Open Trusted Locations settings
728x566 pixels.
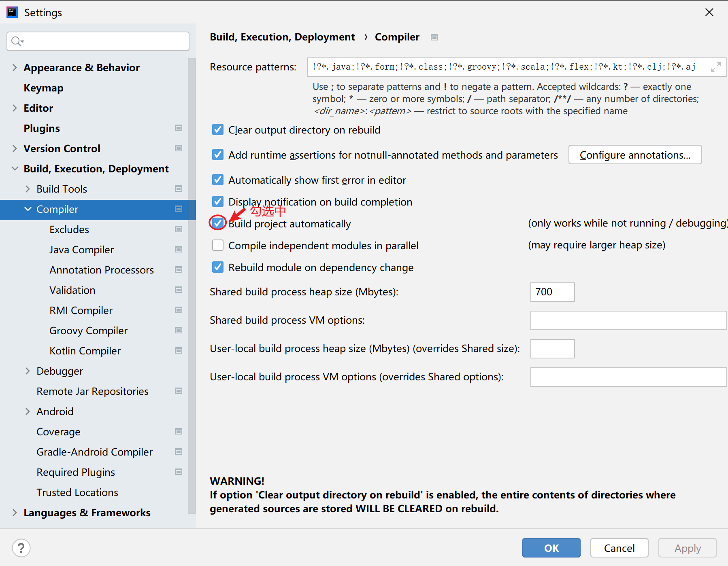(77, 492)
